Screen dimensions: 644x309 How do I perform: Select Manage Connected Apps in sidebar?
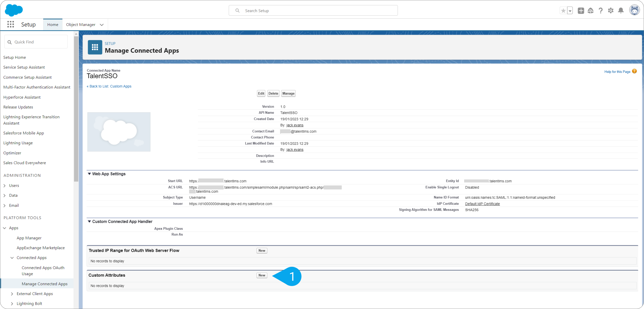tap(44, 284)
